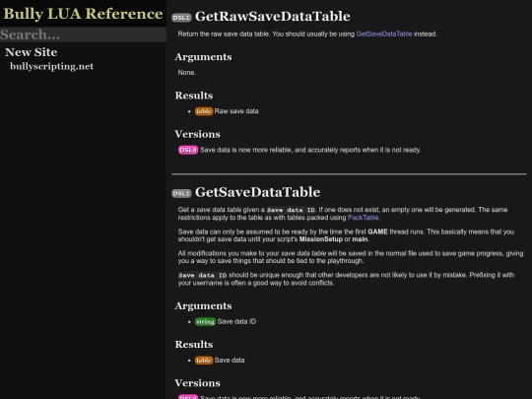Click the New Site sidebar heading
This screenshot has width=532, height=399.
click(32, 52)
